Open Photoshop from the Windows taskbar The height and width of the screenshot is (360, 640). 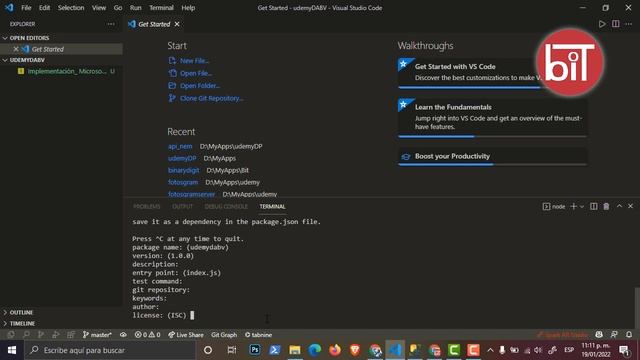point(255,350)
